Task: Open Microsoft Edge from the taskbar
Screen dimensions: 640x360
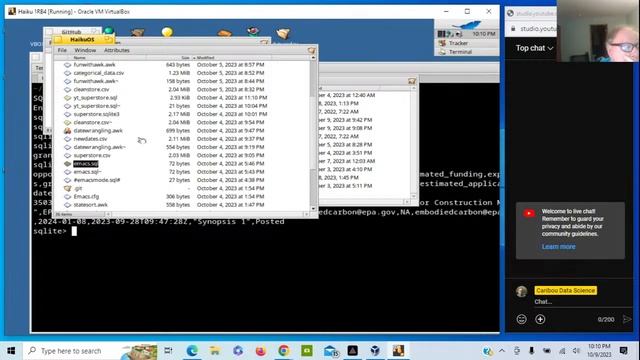Action: click(x=192, y=351)
